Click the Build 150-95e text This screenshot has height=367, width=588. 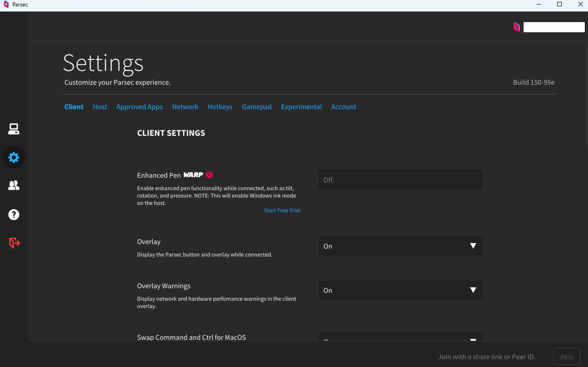point(534,82)
